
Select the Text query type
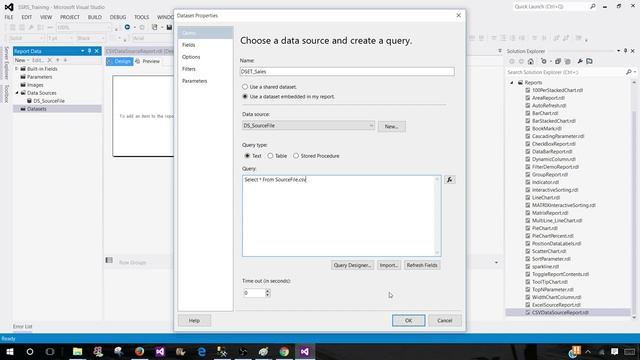click(x=247, y=156)
